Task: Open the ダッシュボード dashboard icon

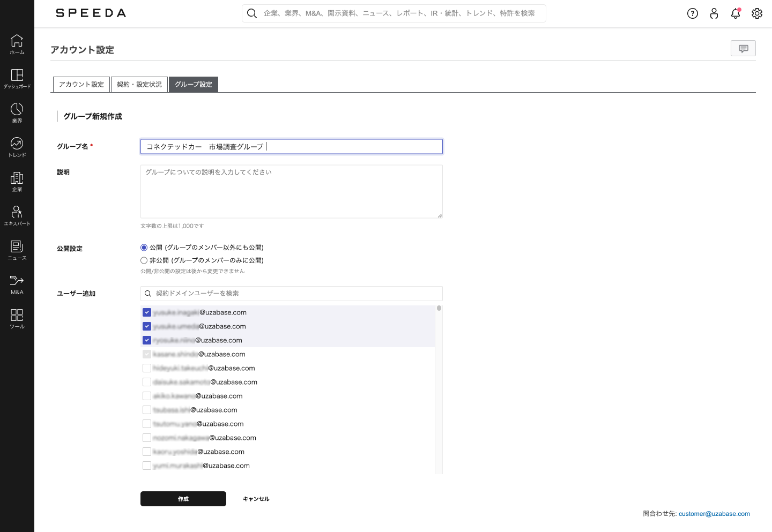Action: click(x=17, y=78)
